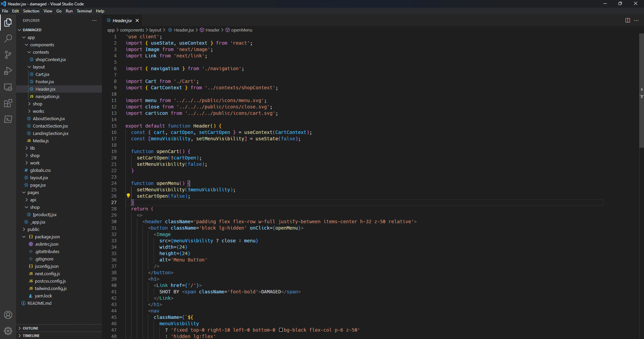644x339 pixels.
Task: Collapse the pages folder
Action: [59, 192]
